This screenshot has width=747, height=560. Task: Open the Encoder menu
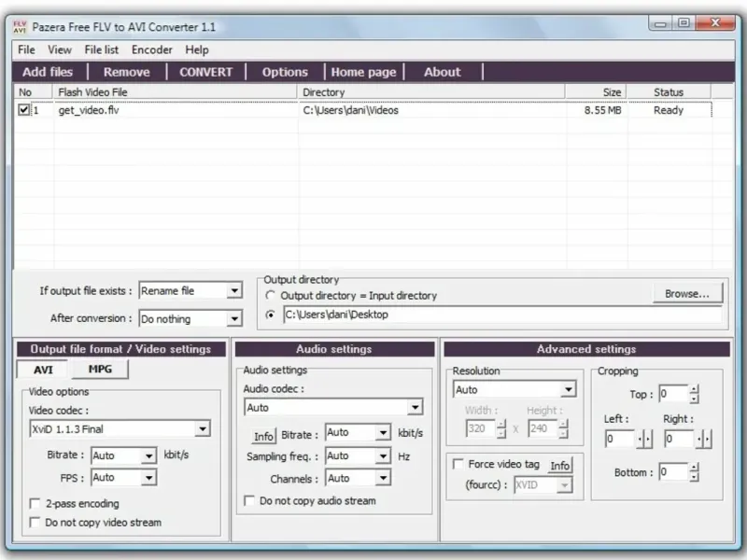click(x=152, y=49)
